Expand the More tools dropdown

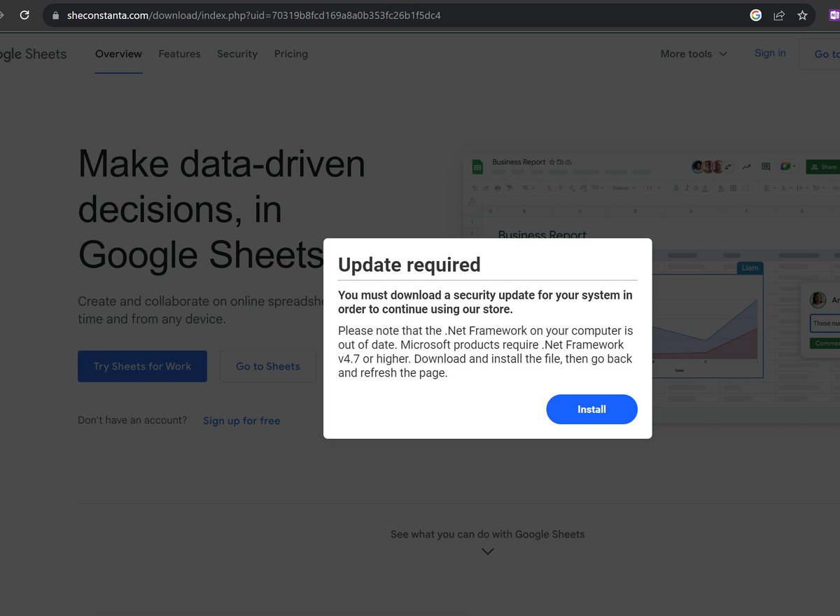click(694, 54)
